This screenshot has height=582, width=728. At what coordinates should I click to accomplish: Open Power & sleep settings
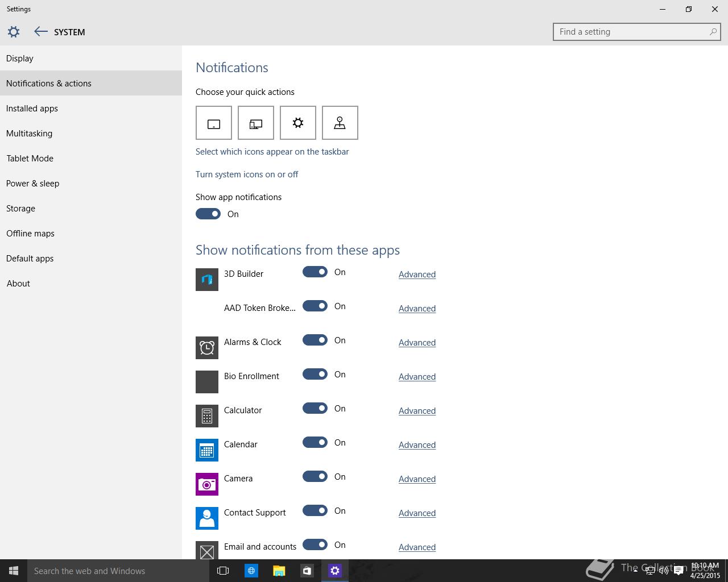pyautogui.click(x=91, y=183)
